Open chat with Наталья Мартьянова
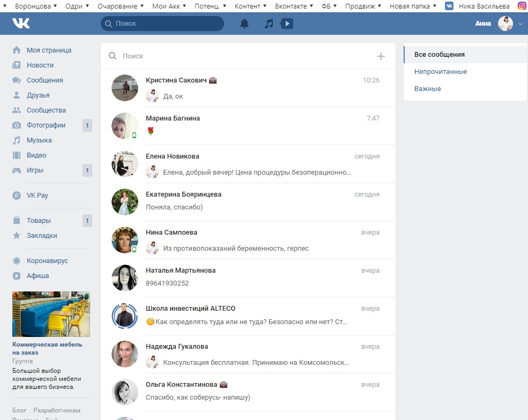 [248, 278]
